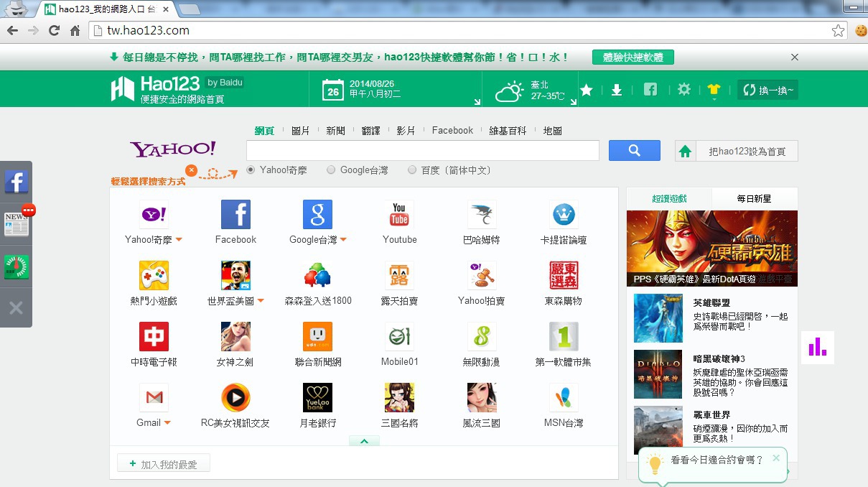The width and height of the screenshot is (868, 487).
Task: Switch to the 新聞 search tab
Action: point(335,131)
